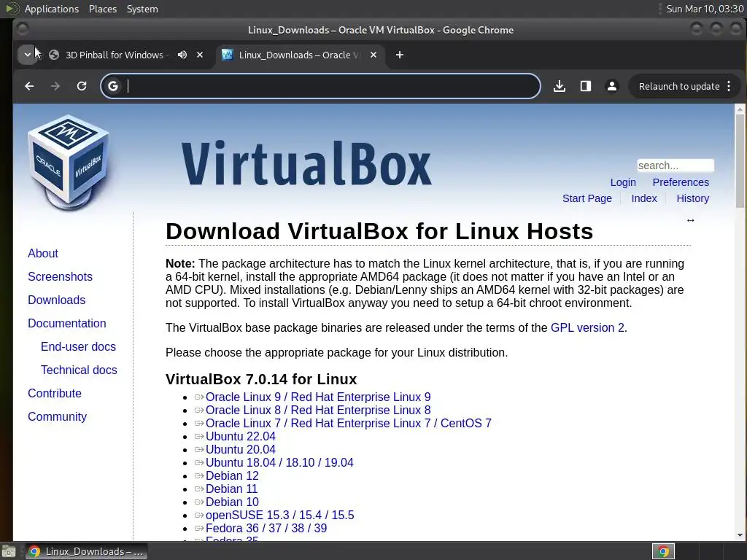The image size is (747, 560).
Task: Click the Chrome icon in system tray
Action: point(663,551)
